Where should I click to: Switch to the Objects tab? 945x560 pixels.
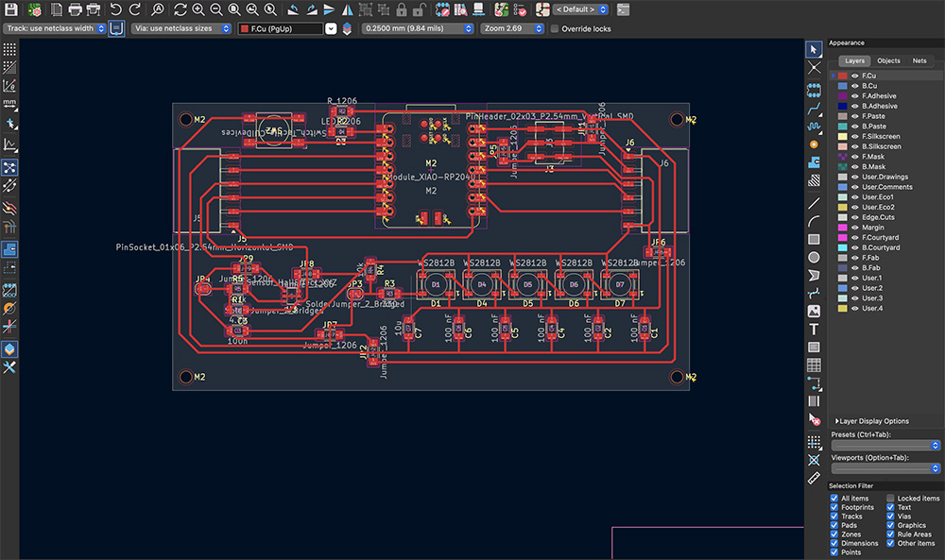tap(888, 60)
